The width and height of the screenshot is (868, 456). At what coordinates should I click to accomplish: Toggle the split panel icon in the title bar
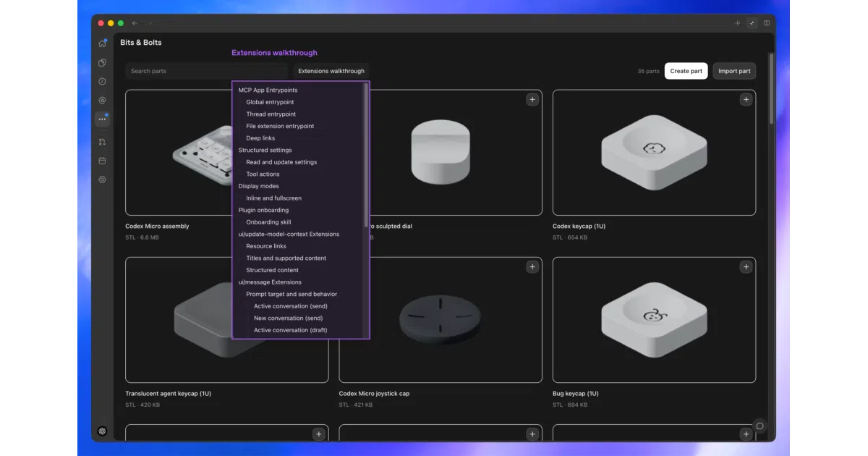(767, 23)
